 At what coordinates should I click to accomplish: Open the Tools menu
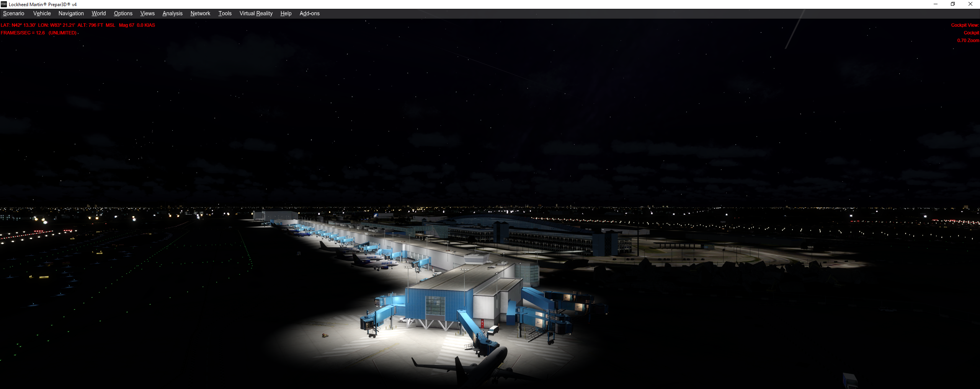(x=225, y=13)
